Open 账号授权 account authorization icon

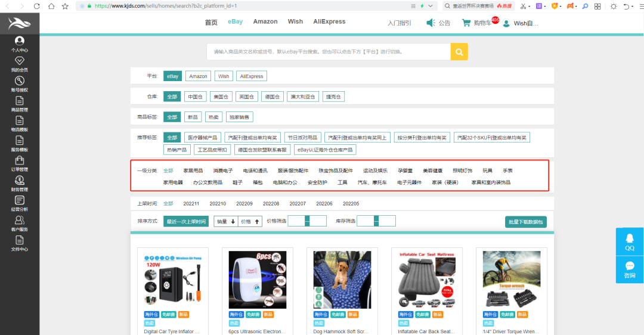click(x=19, y=80)
